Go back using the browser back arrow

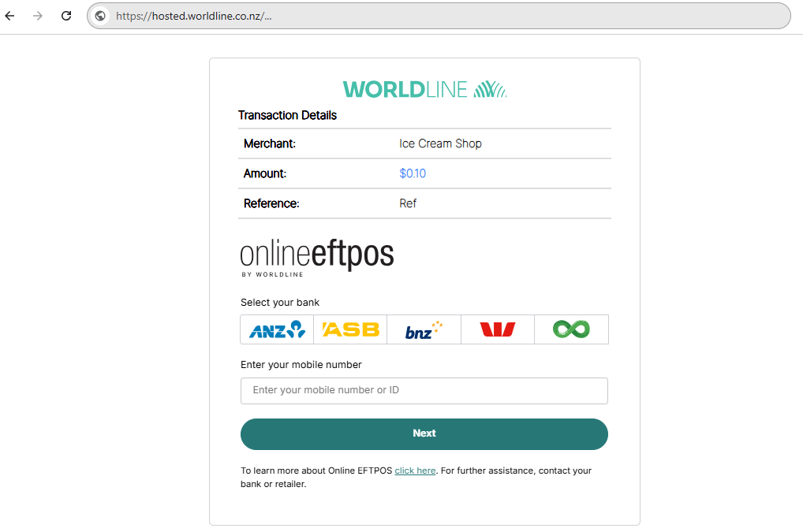pos(9,16)
